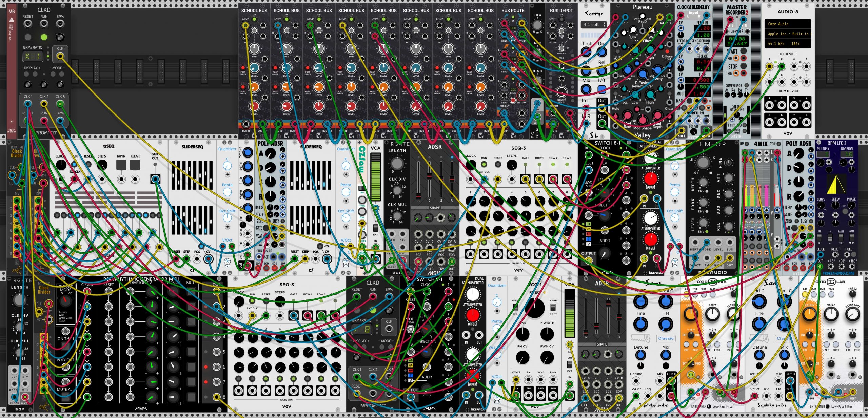Viewport: 868px width, 418px height.
Task: Click the GATE OUT jack on trSEQ
Action: coord(155,179)
